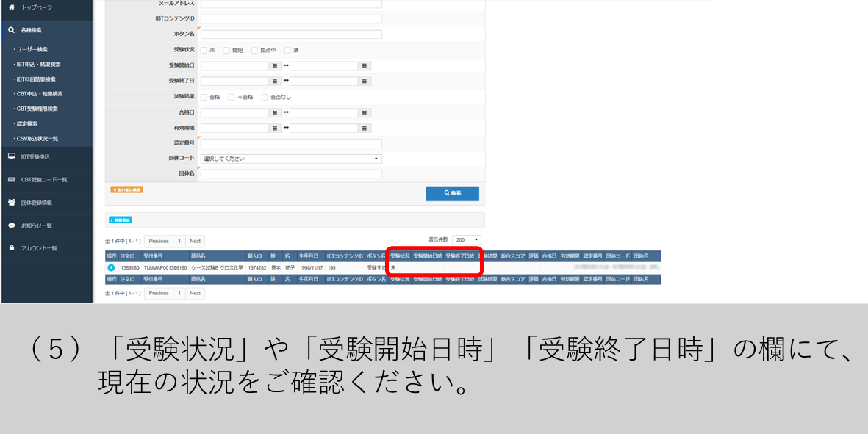Open CSV取込状況一覧 in sidebar
Viewport: 868px width, 434px height.
[x=37, y=139]
